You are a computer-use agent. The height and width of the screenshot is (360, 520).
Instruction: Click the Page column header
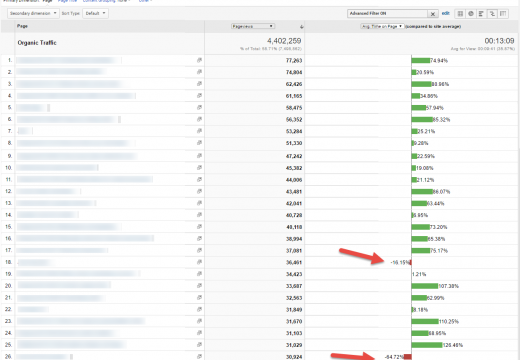coord(22,26)
